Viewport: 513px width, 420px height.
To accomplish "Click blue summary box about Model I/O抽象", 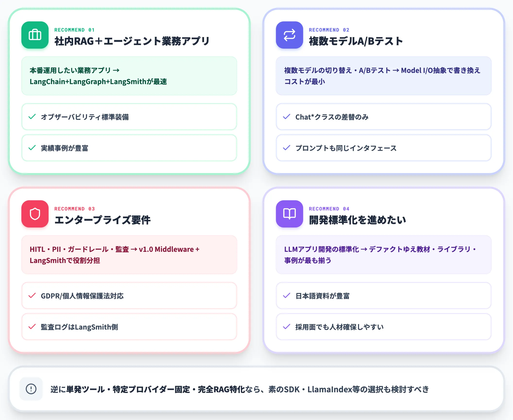I will tap(384, 76).
